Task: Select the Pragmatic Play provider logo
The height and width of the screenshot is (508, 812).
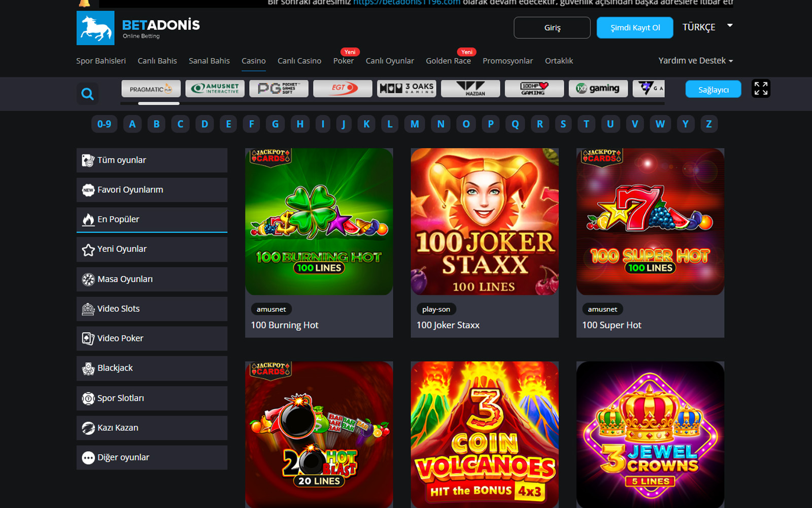Action: 151,89
